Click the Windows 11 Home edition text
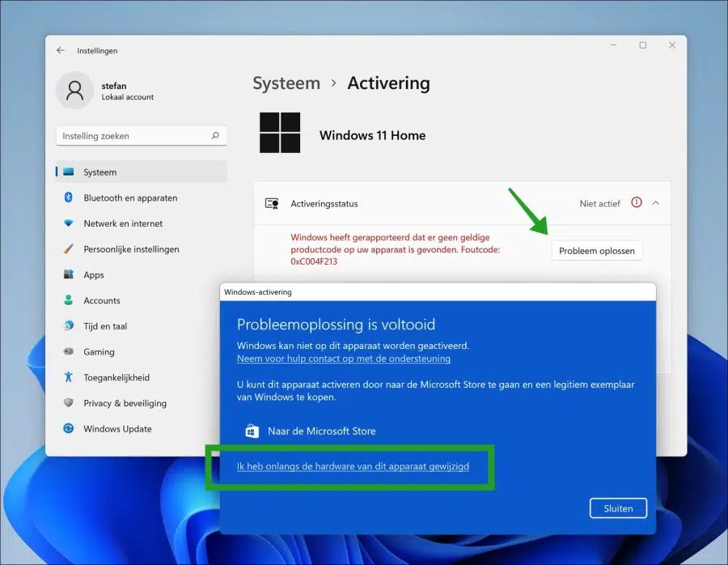Viewport: 728px width, 565px height. pyautogui.click(x=372, y=135)
